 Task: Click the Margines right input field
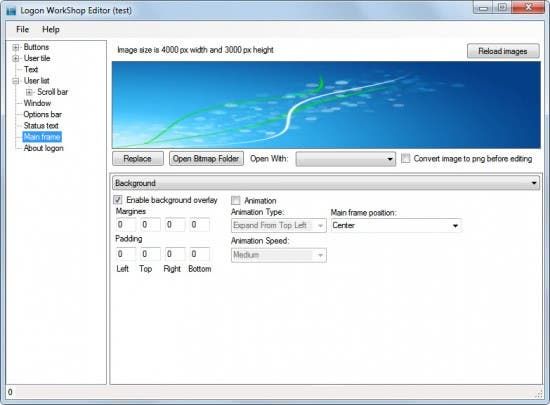(x=175, y=224)
